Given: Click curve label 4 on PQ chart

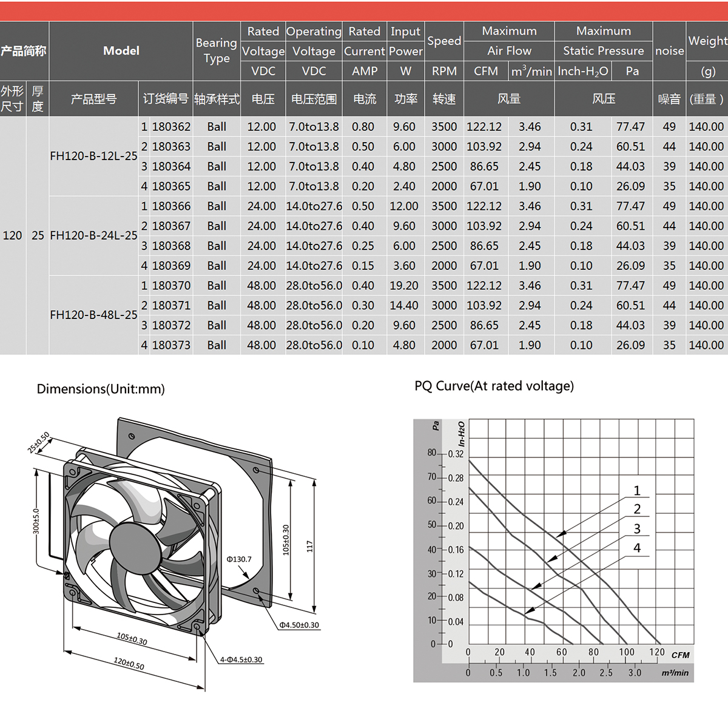Looking at the screenshot, I should pyautogui.click(x=637, y=548).
